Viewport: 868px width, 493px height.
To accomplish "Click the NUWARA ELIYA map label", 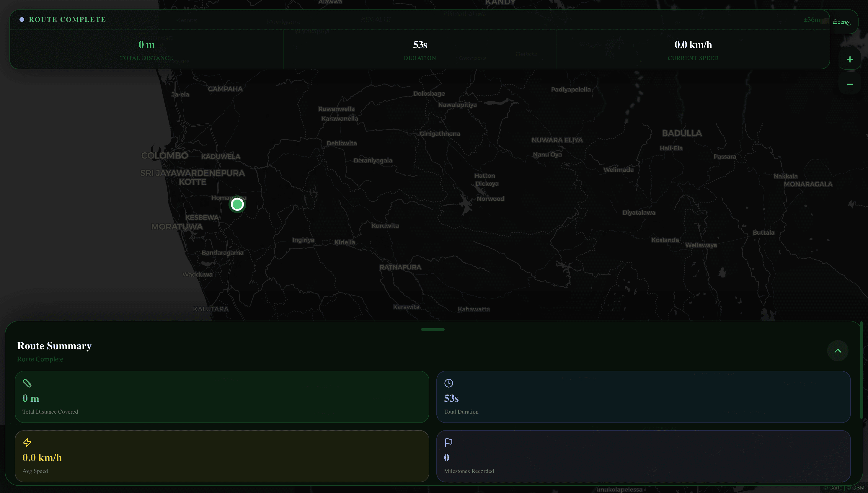I will pos(557,140).
